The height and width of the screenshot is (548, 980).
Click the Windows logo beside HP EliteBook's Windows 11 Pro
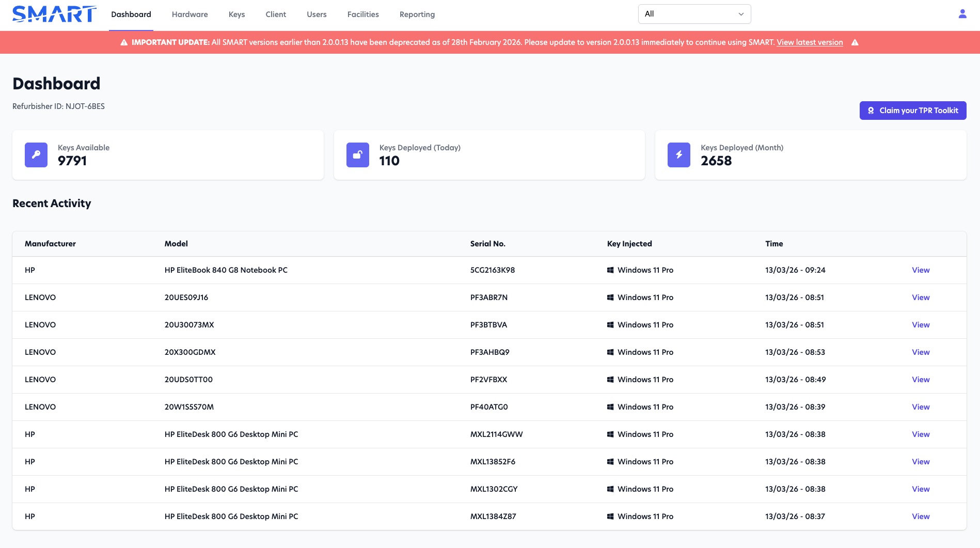610,270
